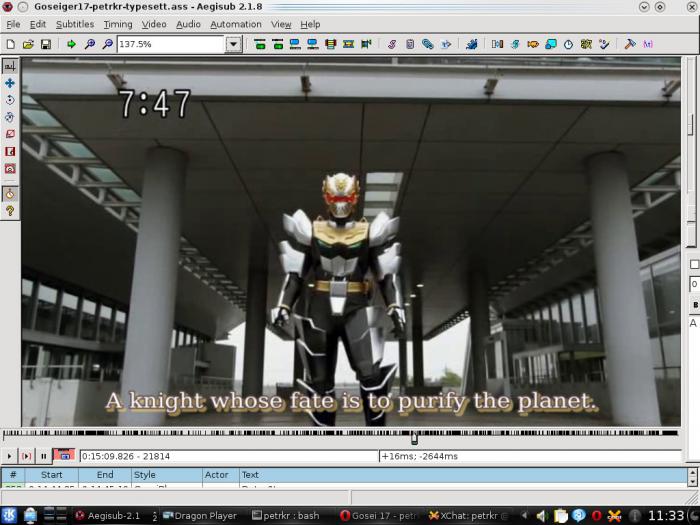
Task: Open the Styles Manager
Action: tap(392, 44)
